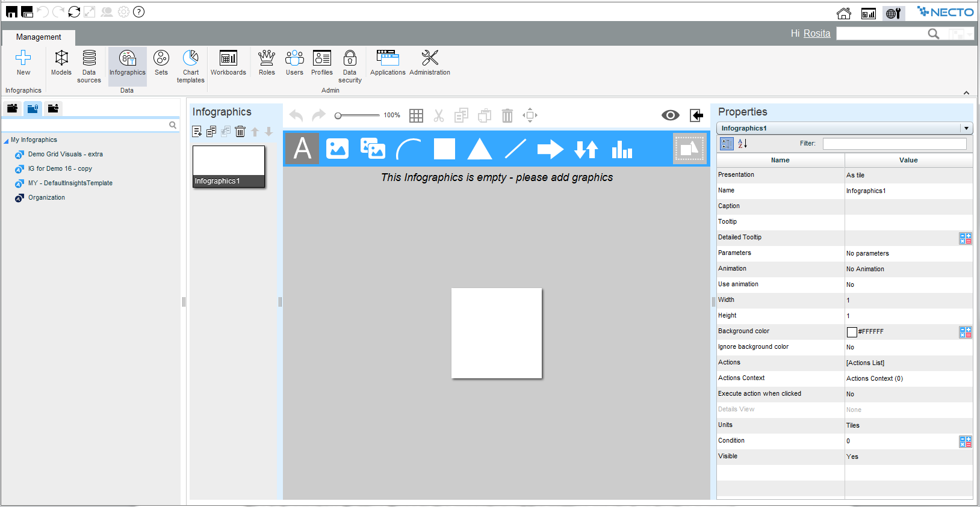Choose the Arc shape tool

pyautogui.click(x=408, y=149)
